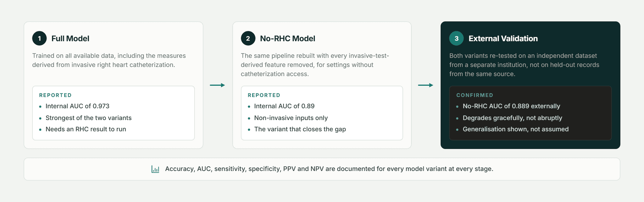Click the step 2 number badge

[248, 38]
